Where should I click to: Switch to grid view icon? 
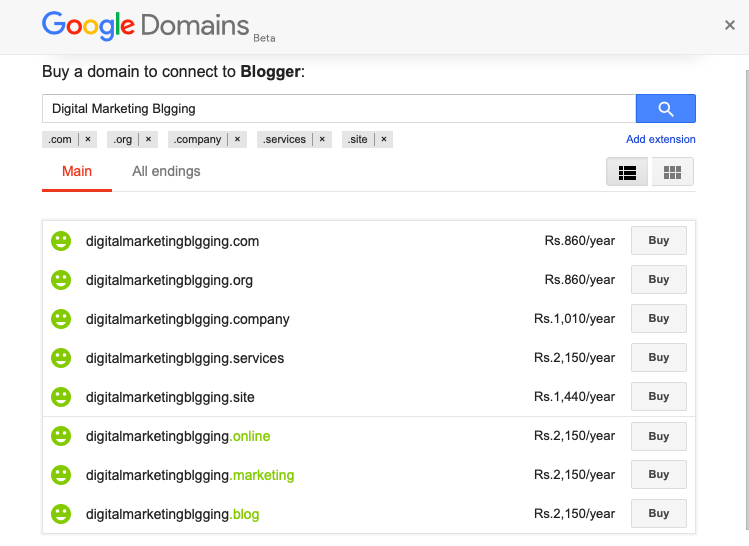tap(673, 172)
